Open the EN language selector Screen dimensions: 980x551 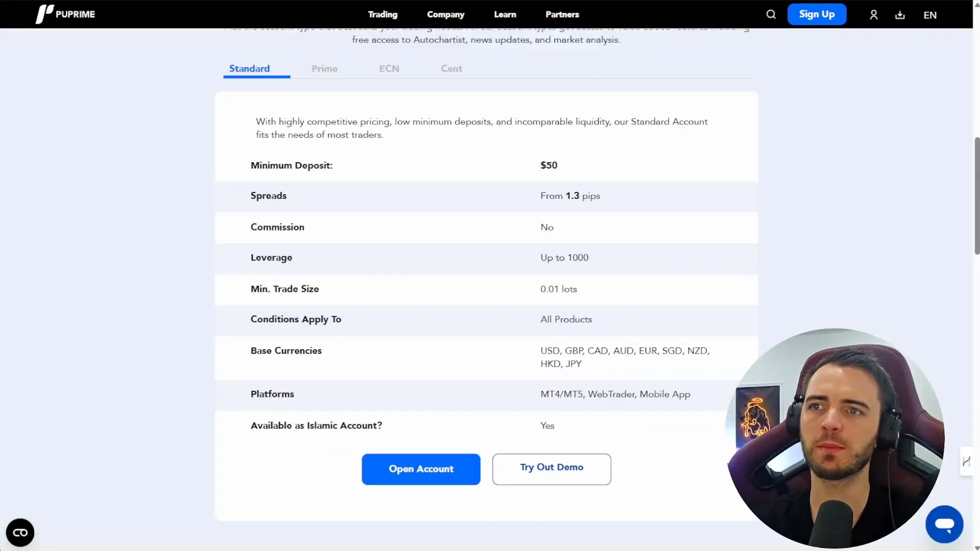pyautogui.click(x=930, y=15)
